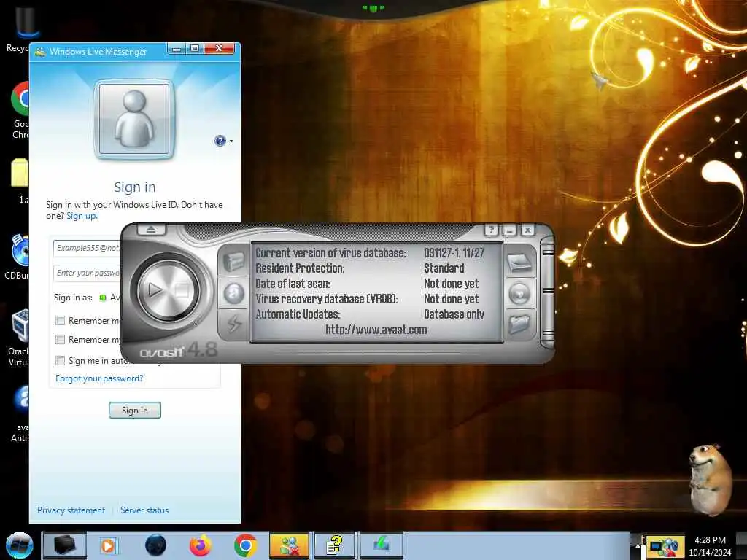This screenshot has height=560, width=747.
Task: Open the avast menu eject button
Action: (151, 230)
